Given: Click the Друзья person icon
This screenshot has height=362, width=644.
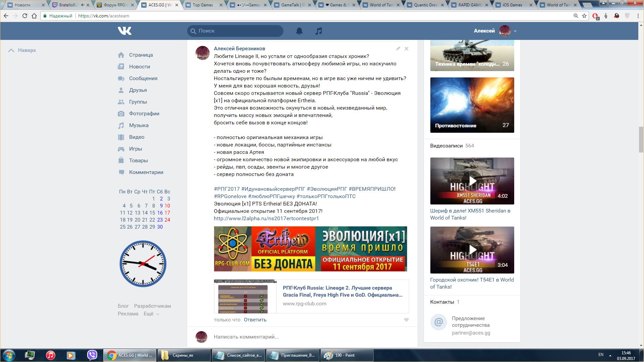Looking at the screenshot, I should coord(121,90).
